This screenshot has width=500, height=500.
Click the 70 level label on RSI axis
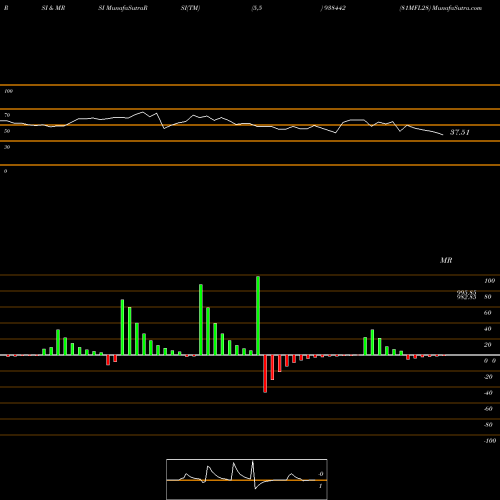[x=7, y=115]
